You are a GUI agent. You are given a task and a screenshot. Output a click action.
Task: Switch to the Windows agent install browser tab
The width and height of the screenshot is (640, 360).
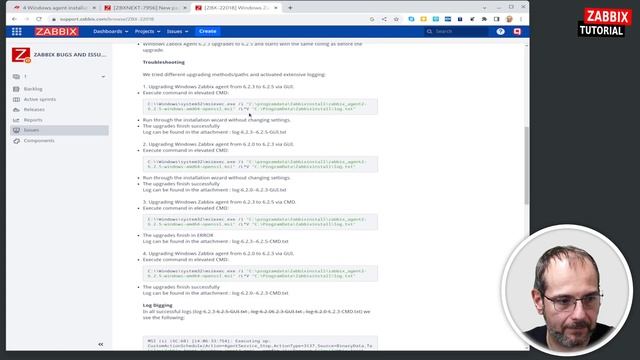pyautogui.click(x=54, y=8)
